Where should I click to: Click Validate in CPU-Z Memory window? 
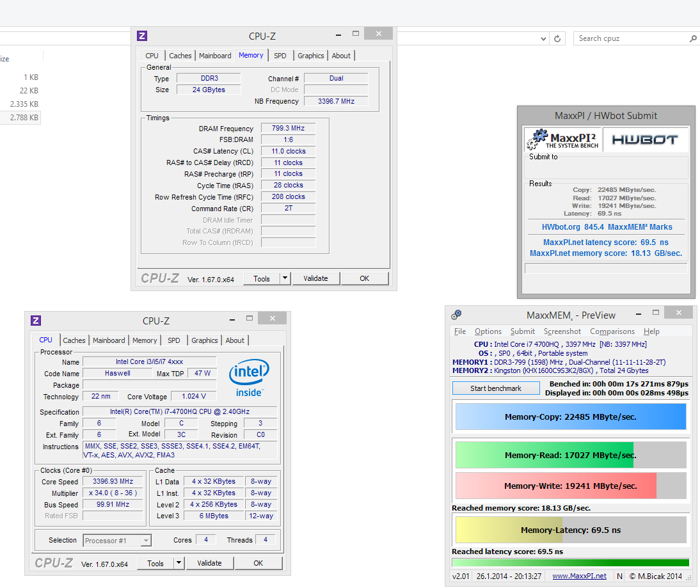pos(315,278)
